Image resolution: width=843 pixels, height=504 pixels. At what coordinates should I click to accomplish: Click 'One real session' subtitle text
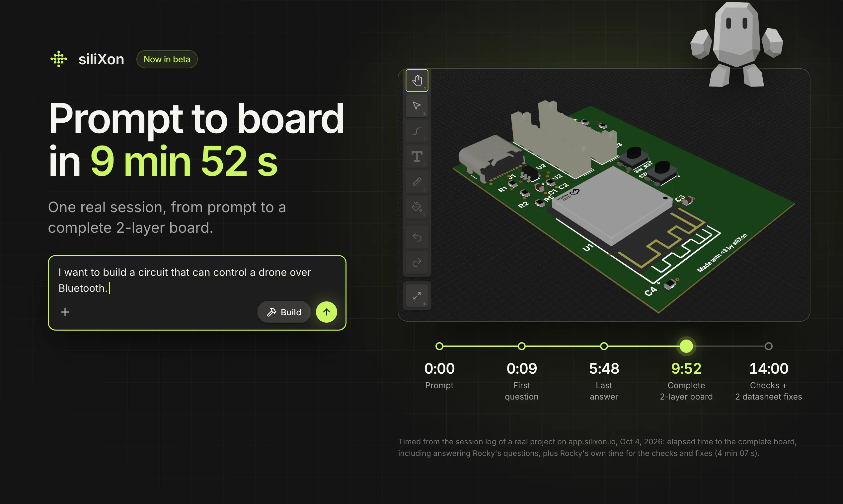click(x=167, y=218)
